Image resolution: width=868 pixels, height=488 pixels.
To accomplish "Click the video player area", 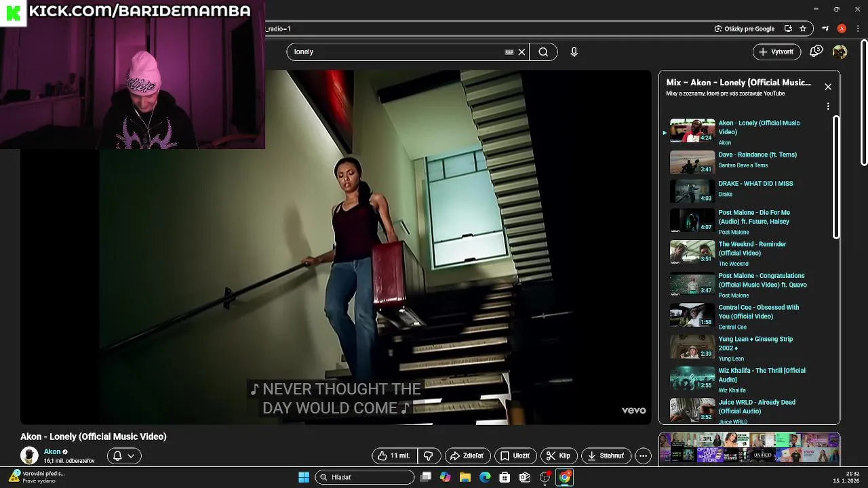I will point(336,247).
